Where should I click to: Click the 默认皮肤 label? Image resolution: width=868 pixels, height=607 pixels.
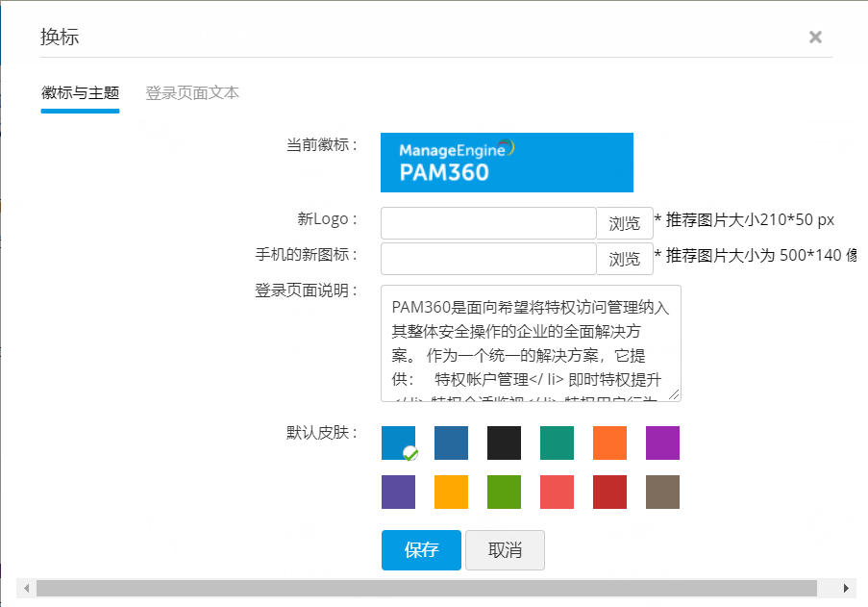point(322,433)
